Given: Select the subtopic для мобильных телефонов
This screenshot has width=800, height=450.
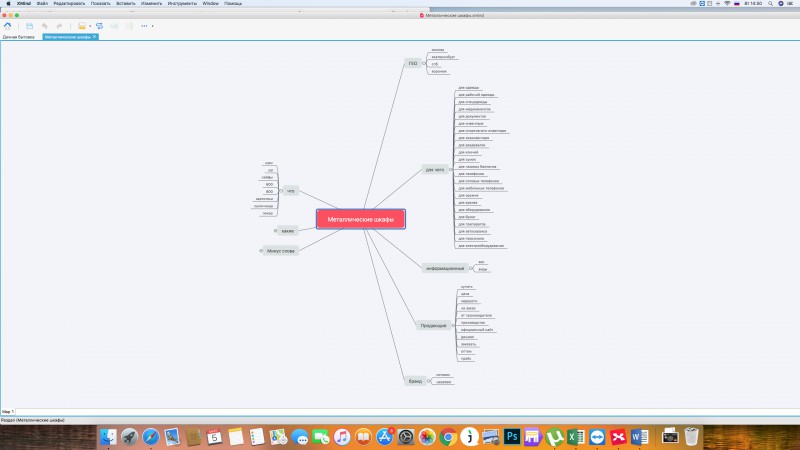Looking at the screenshot, I should coord(481,188).
